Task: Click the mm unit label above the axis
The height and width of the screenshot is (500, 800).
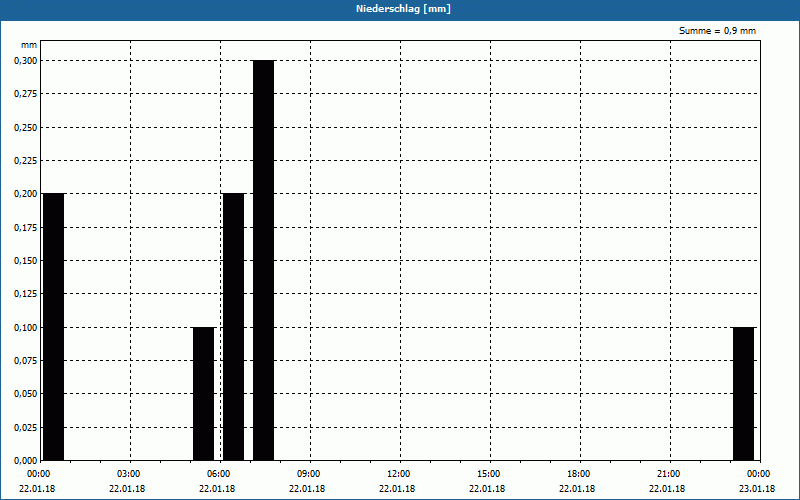Action: (29, 45)
